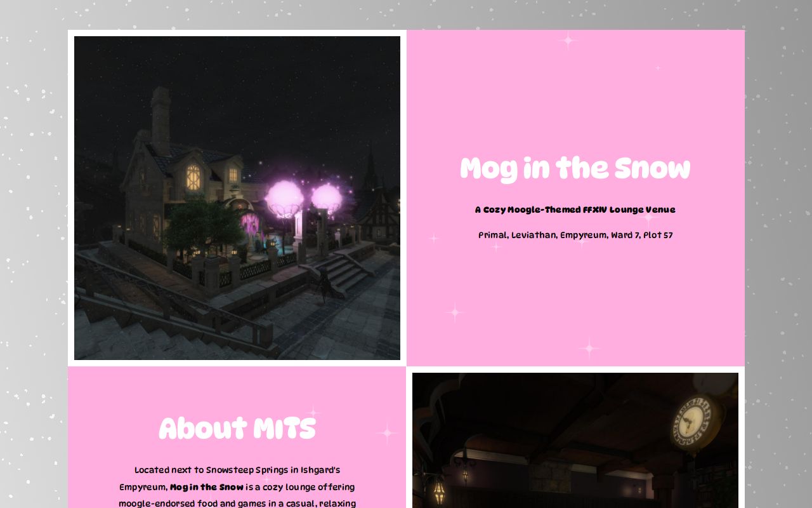Screen dimensions: 812x508
Task: Click the 'Primal, Leviathan, Empyreum' address line
Action: coord(575,236)
